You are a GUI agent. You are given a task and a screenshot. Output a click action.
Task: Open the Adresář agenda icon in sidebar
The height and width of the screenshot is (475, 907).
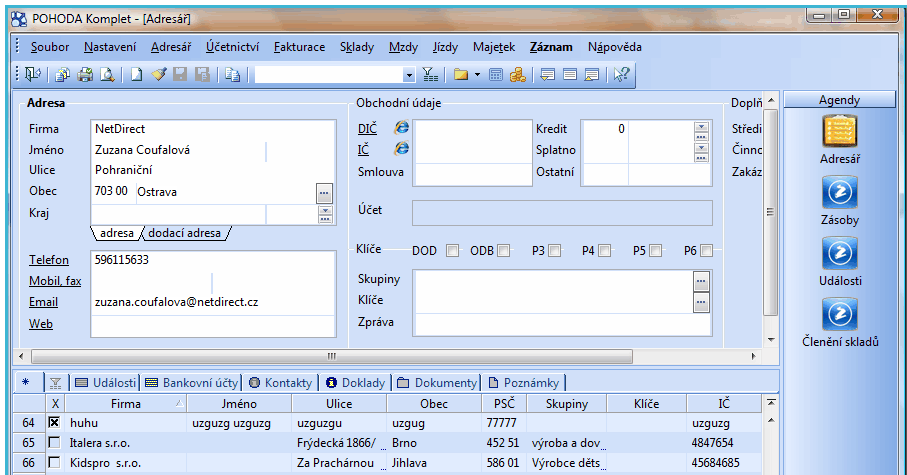click(x=839, y=131)
